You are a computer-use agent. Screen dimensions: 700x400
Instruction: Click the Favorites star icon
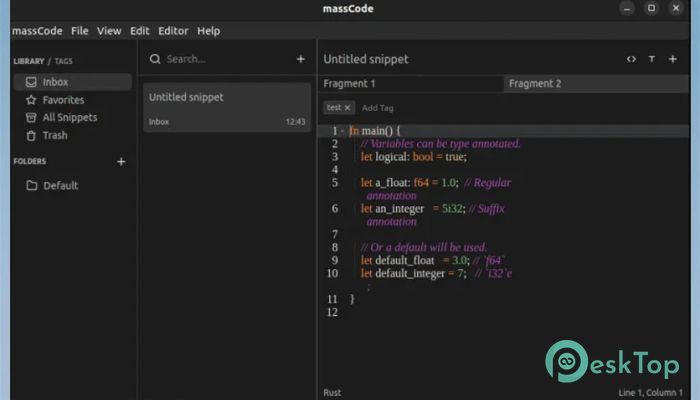click(31, 100)
